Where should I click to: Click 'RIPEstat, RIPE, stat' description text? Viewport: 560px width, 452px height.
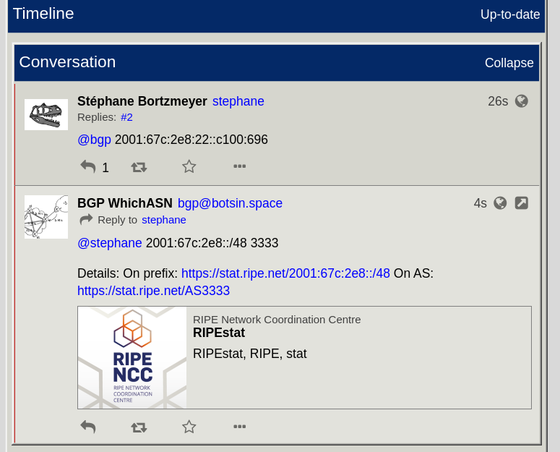tap(250, 354)
